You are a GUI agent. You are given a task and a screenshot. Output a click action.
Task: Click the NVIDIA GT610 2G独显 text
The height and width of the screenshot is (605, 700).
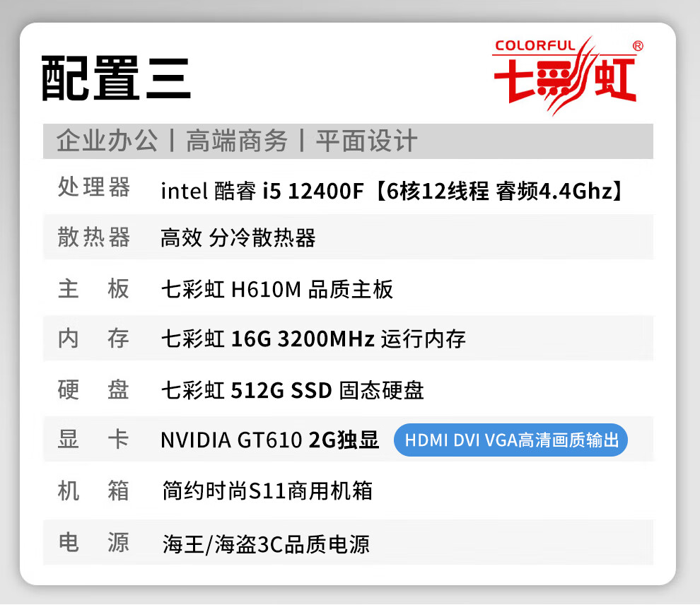pyautogui.click(x=269, y=440)
